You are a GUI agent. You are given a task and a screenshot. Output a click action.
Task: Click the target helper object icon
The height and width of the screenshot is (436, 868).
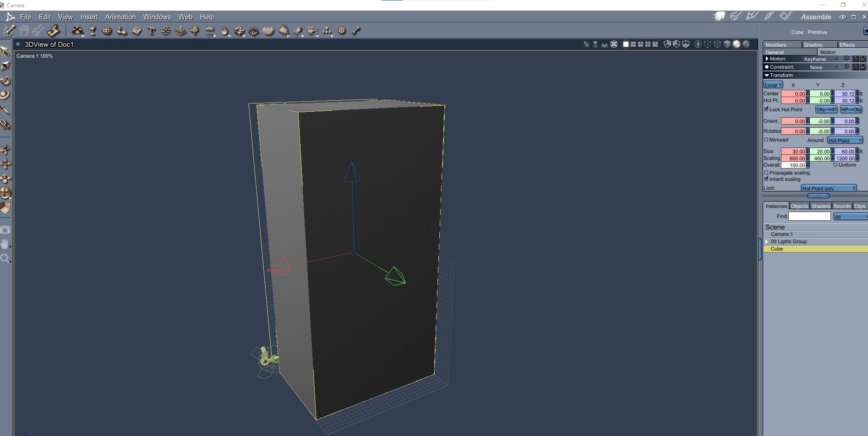(x=342, y=31)
